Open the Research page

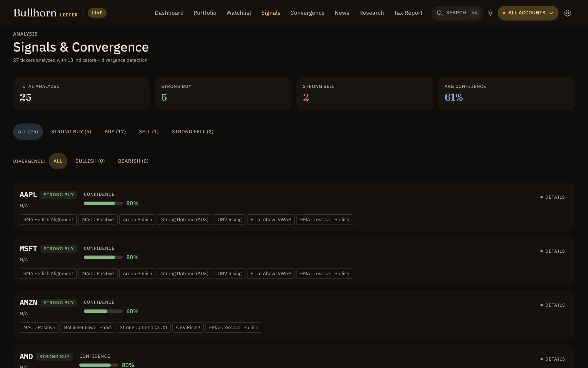[x=371, y=13]
